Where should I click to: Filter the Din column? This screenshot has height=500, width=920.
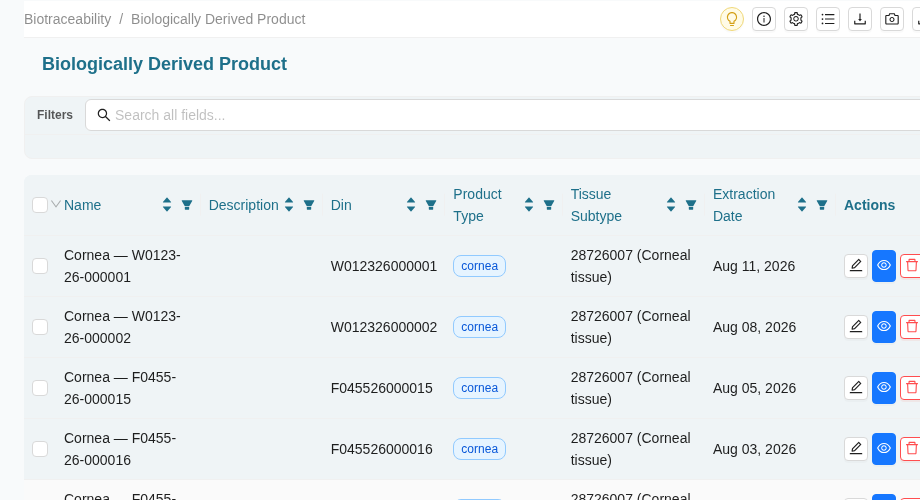[x=431, y=205]
